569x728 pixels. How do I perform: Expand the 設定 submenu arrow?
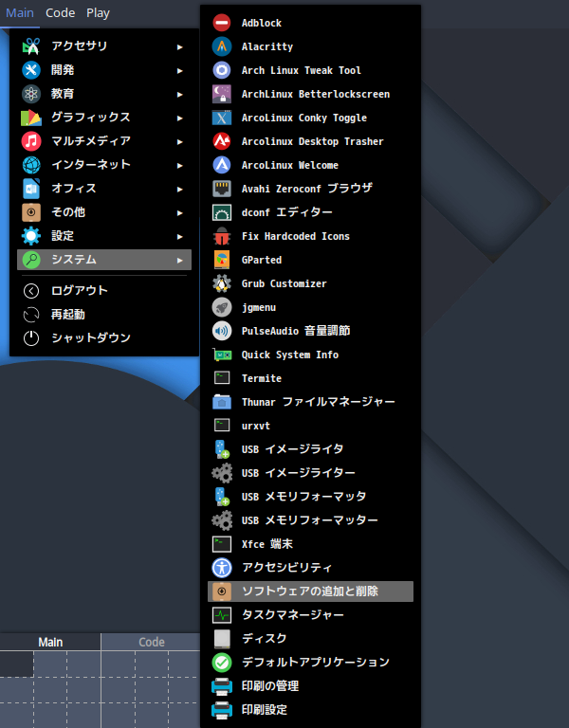(x=180, y=236)
